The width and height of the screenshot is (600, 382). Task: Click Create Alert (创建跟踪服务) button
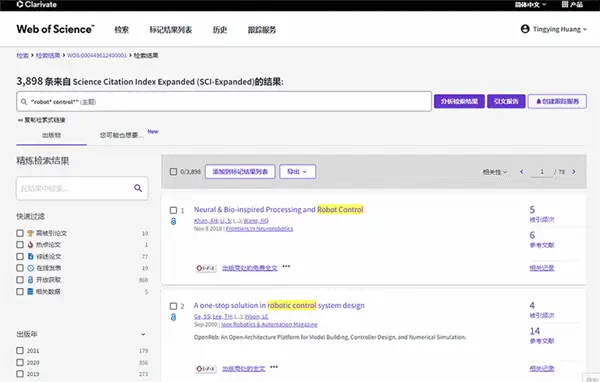pyautogui.click(x=557, y=101)
